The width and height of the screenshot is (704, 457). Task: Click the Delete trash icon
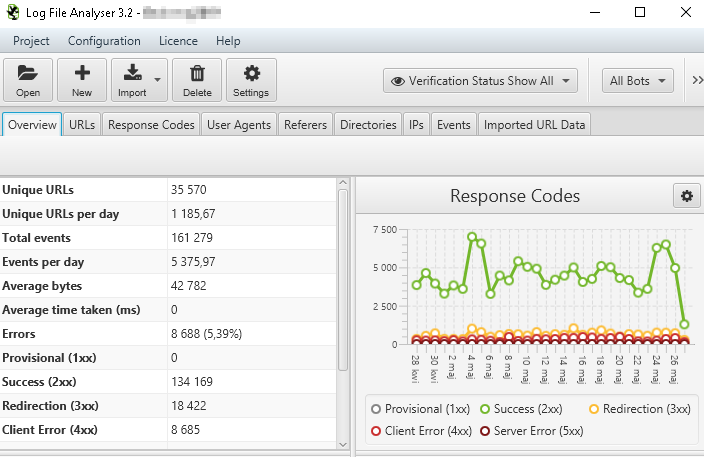coord(197,73)
